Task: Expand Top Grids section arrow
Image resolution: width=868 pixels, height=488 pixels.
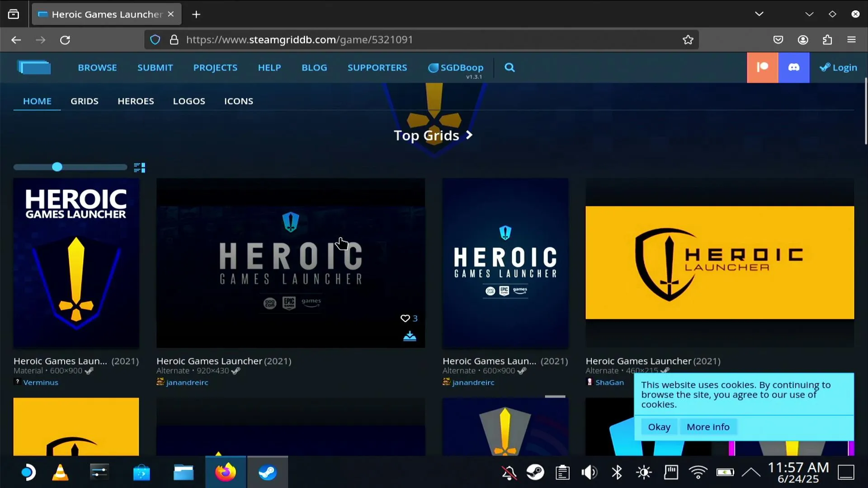Action: [x=469, y=135]
